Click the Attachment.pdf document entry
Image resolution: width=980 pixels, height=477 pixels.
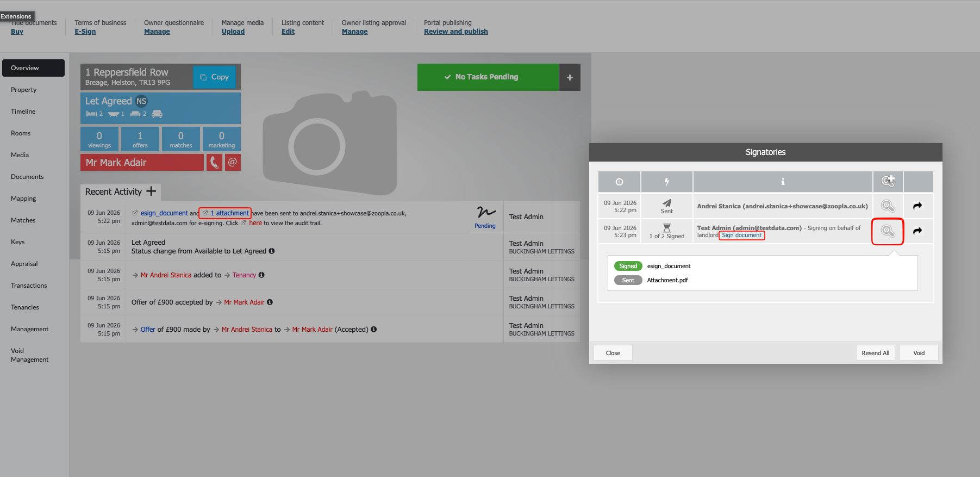(x=667, y=280)
